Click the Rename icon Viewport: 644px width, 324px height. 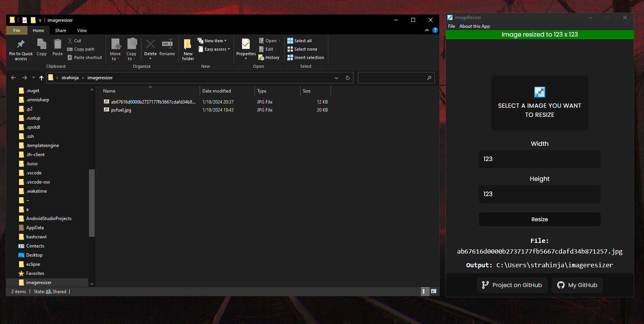(167, 43)
